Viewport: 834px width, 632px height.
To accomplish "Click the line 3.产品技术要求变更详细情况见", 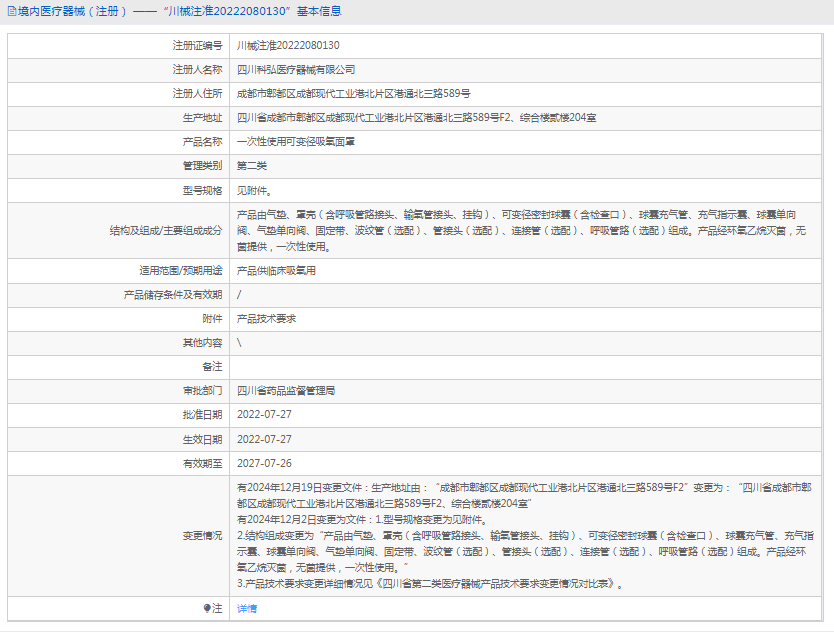I will point(430,584).
